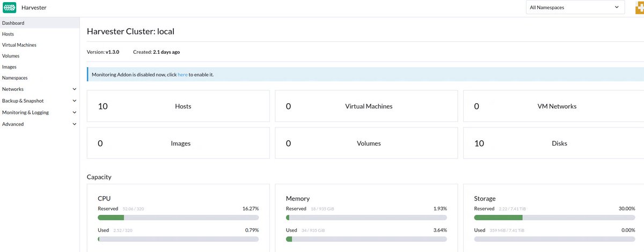Go to Virtual Machines in the sidebar
The height and width of the screenshot is (252, 644).
click(40, 45)
